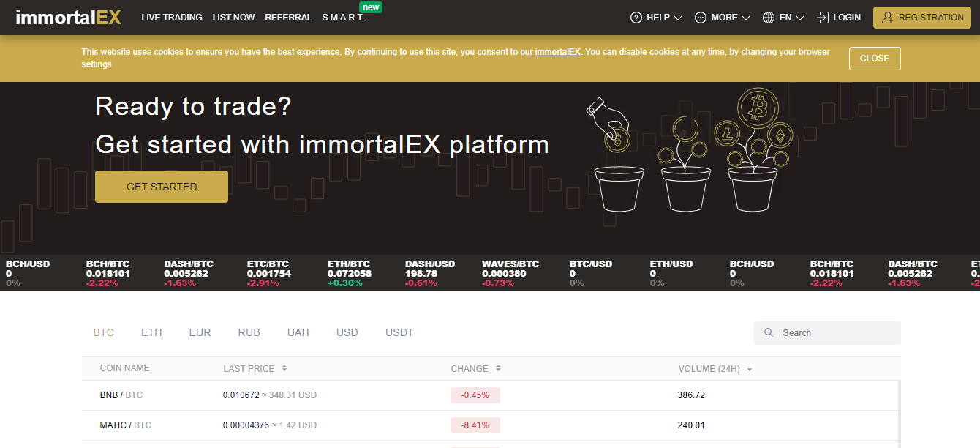Image resolution: width=980 pixels, height=448 pixels.
Task: Click the large Bitcoin coin illustration
Action: coord(756,108)
